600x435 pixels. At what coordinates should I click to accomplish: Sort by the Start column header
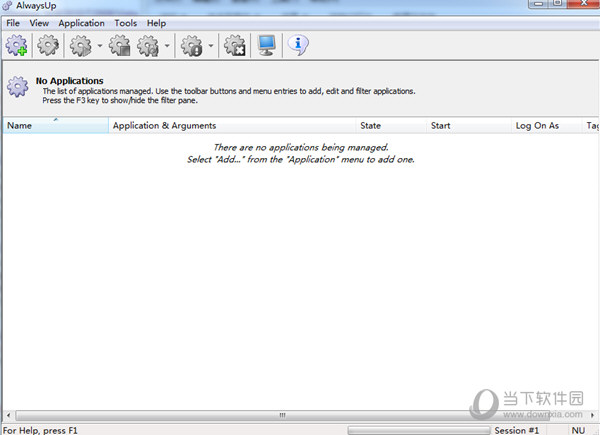(x=469, y=125)
